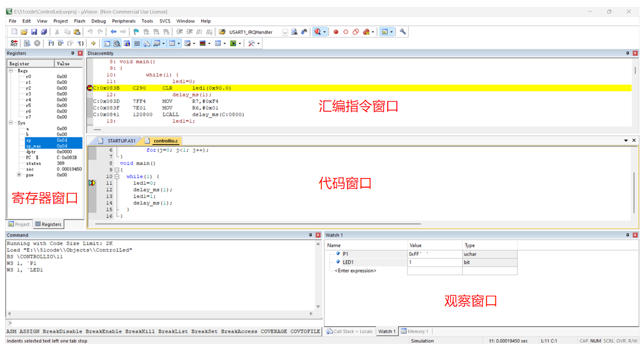Click the Step Over debug icon
Screen dimensions: 644x356
point(61,44)
